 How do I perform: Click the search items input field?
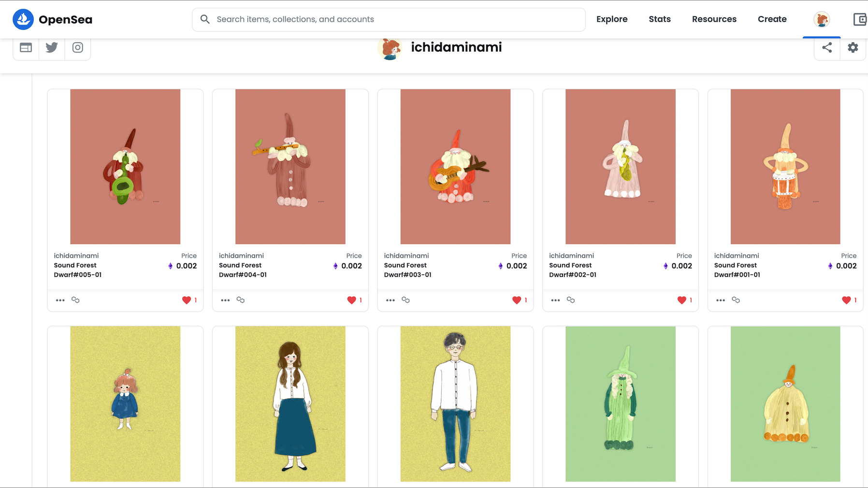pos(389,19)
